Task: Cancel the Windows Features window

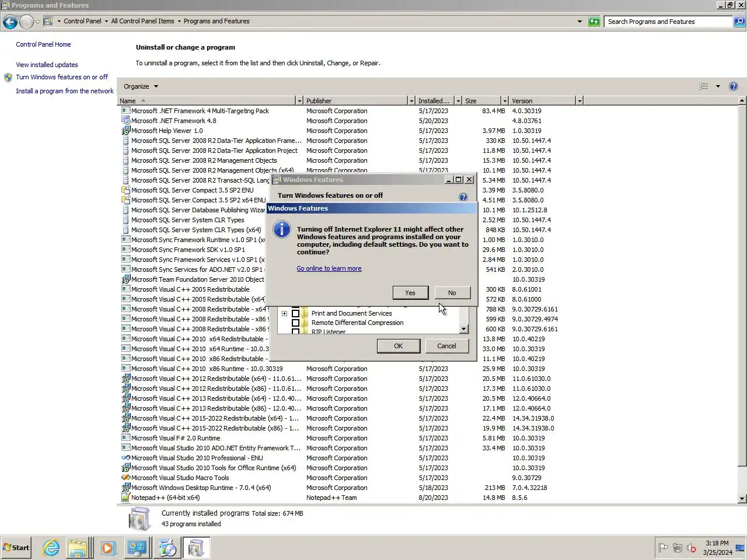Action: 446,346
